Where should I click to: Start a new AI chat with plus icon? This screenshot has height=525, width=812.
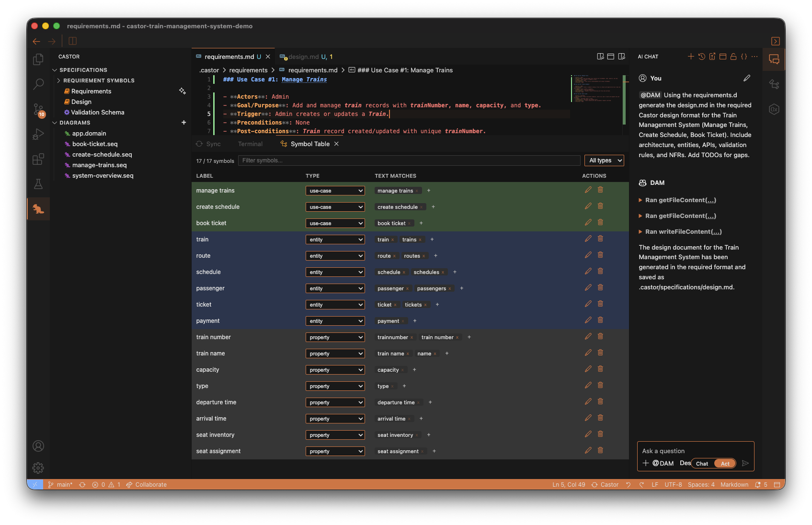pyautogui.click(x=690, y=57)
